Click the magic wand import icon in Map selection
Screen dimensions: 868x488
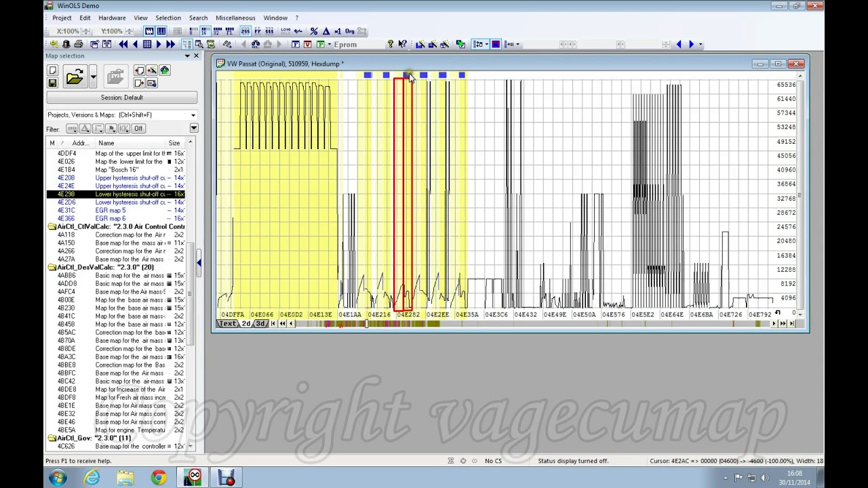point(152,70)
